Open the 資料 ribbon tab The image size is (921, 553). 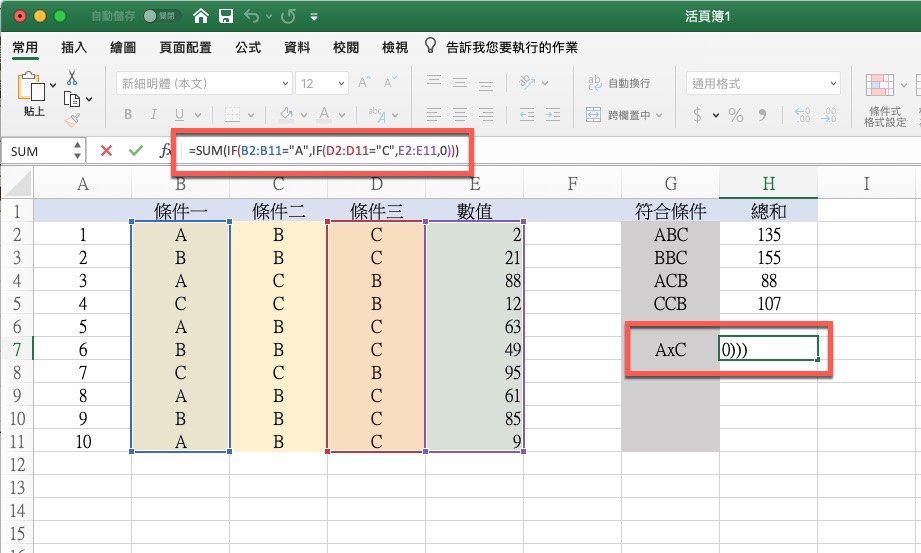pyautogui.click(x=297, y=48)
